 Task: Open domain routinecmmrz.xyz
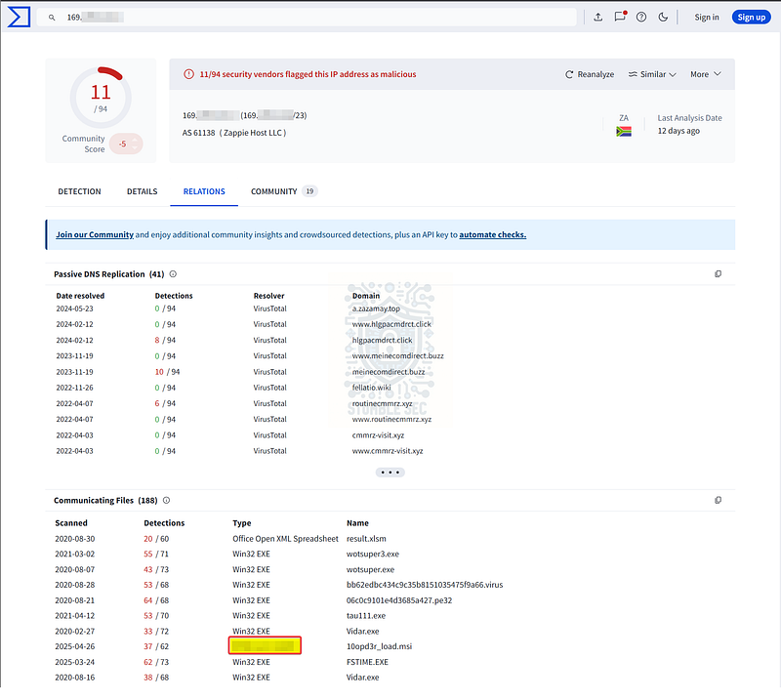pos(382,403)
